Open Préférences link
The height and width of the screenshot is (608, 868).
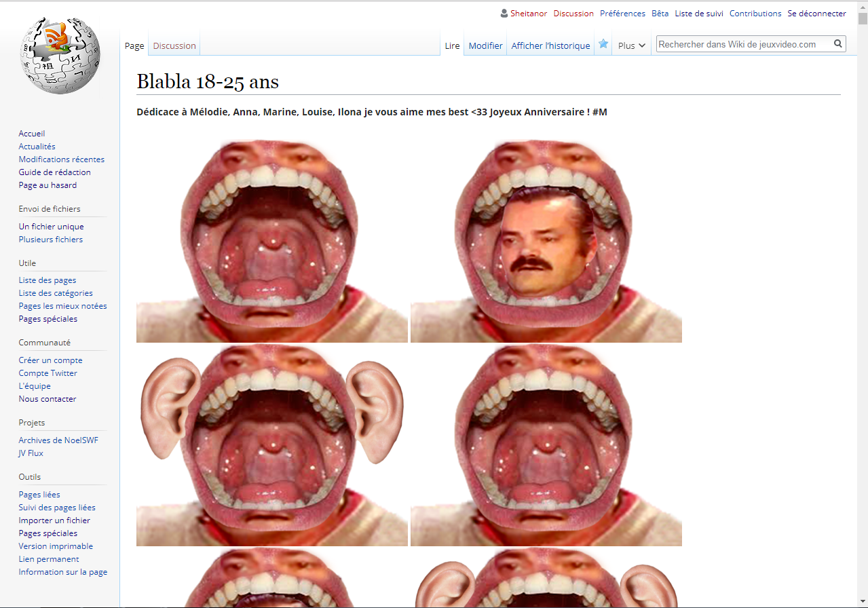pyautogui.click(x=622, y=14)
